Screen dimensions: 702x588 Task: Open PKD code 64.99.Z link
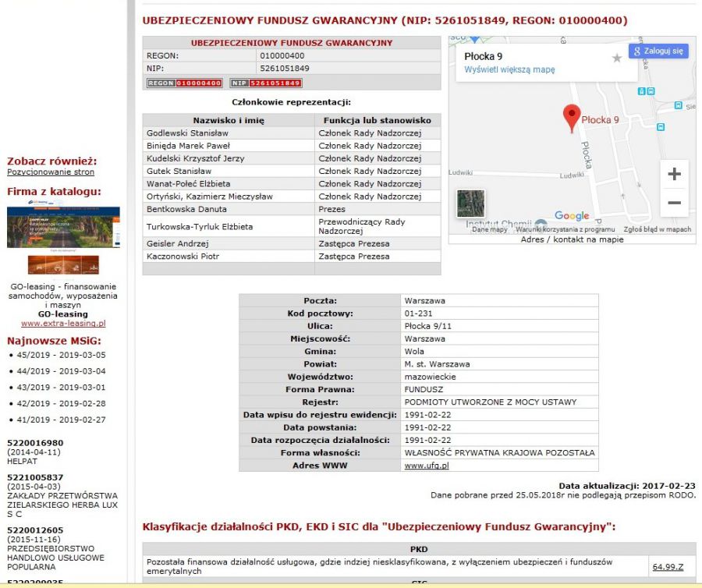pos(668,566)
